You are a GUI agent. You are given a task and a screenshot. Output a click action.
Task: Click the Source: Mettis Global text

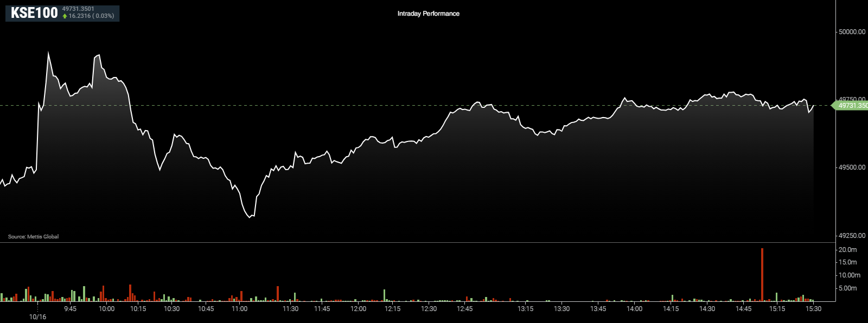coord(33,237)
